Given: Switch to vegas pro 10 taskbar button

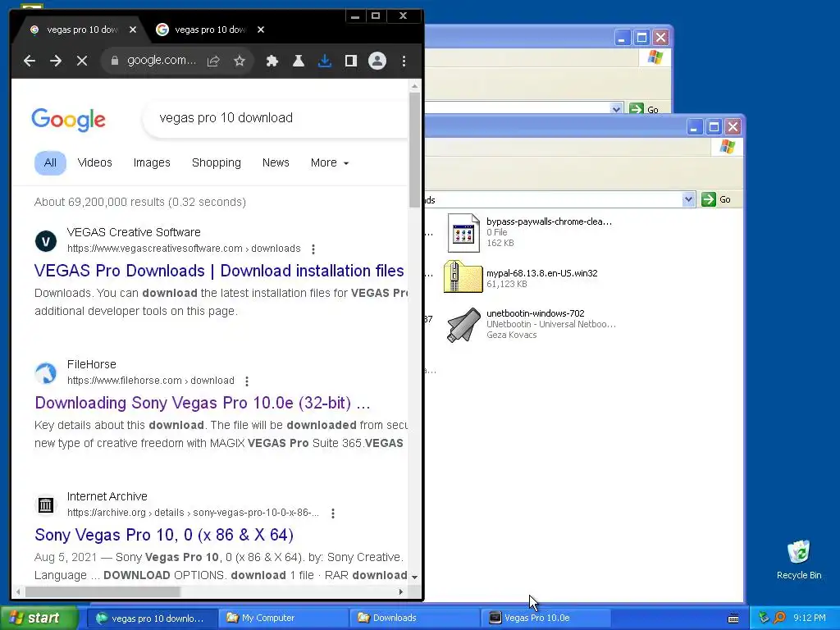Looking at the screenshot, I should coord(151,619).
